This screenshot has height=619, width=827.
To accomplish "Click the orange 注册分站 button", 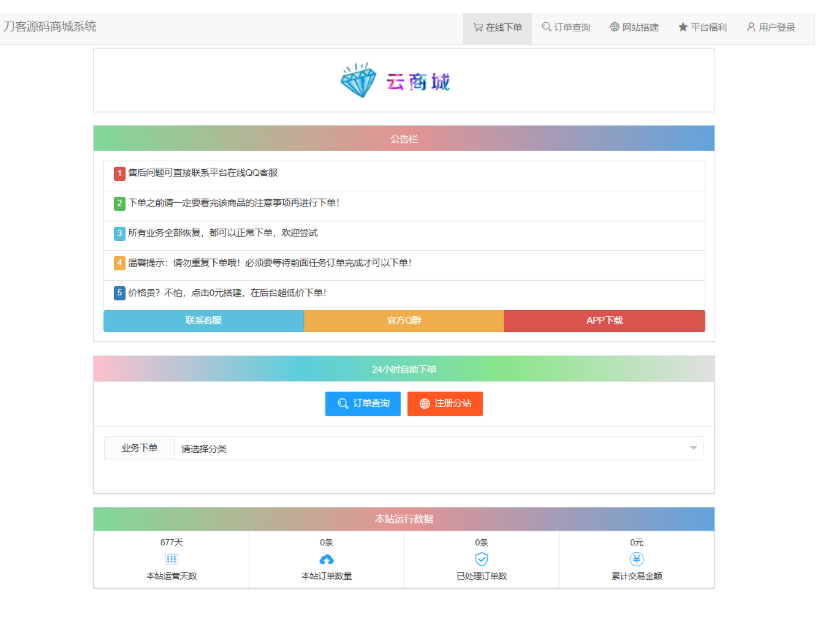I will tap(444, 403).
